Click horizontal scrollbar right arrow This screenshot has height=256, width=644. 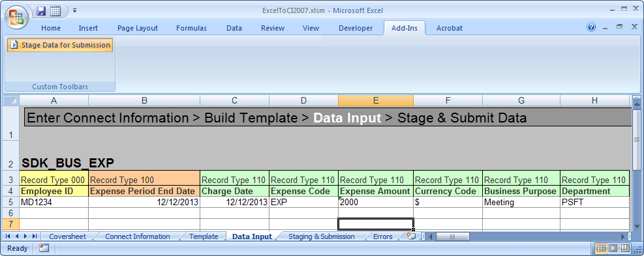623,236
